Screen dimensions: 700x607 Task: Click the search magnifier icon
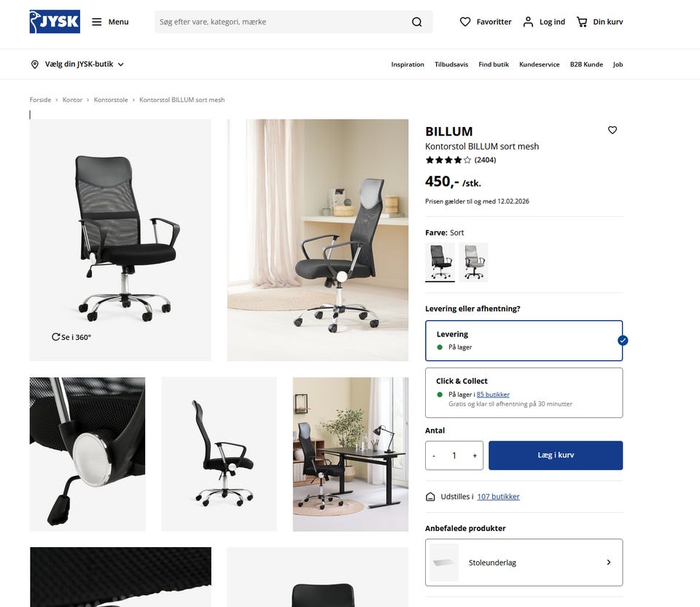(x=416, y=22)
